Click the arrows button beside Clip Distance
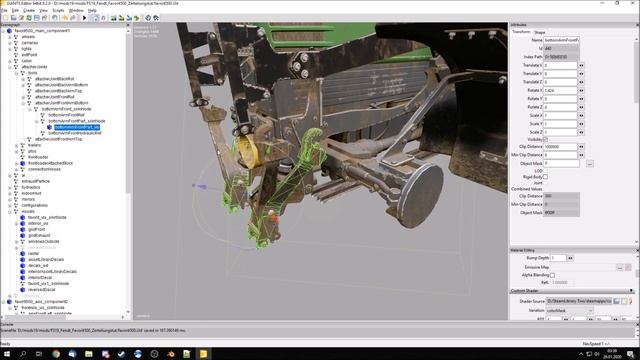 tap(581, 147)
